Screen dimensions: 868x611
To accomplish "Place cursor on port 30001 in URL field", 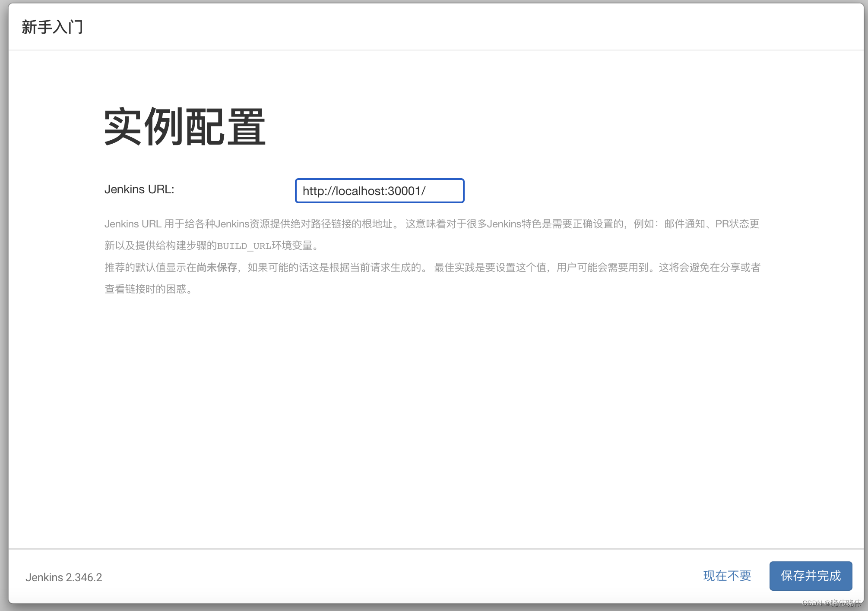I will (x=404, y=191).
